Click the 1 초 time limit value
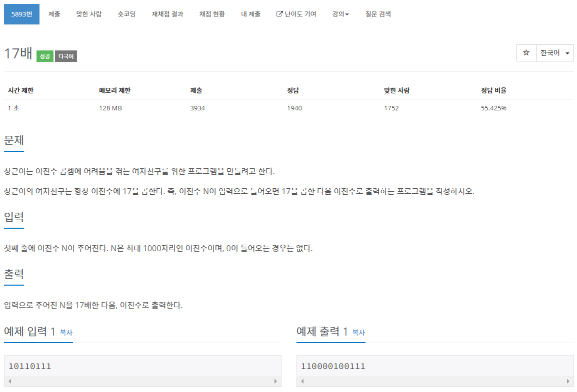Image resolution: width=577 pixels, height=392 pixels. point(13,108)
